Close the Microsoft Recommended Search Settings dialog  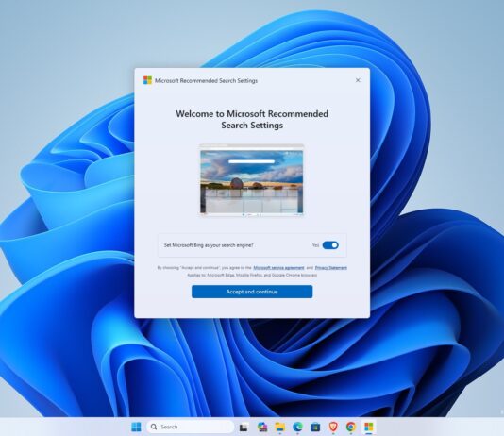(x=358, y=80)
